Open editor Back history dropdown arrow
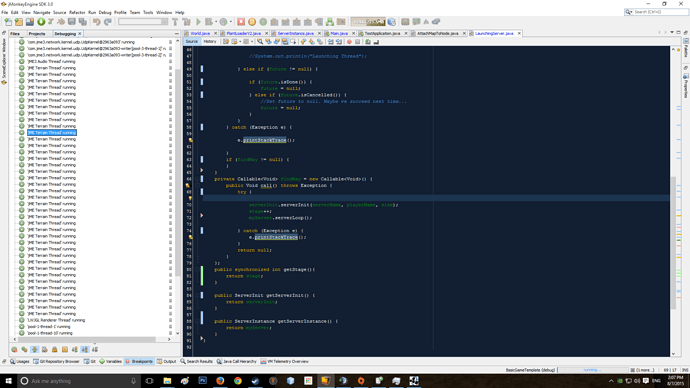 [x=240, y=41]
